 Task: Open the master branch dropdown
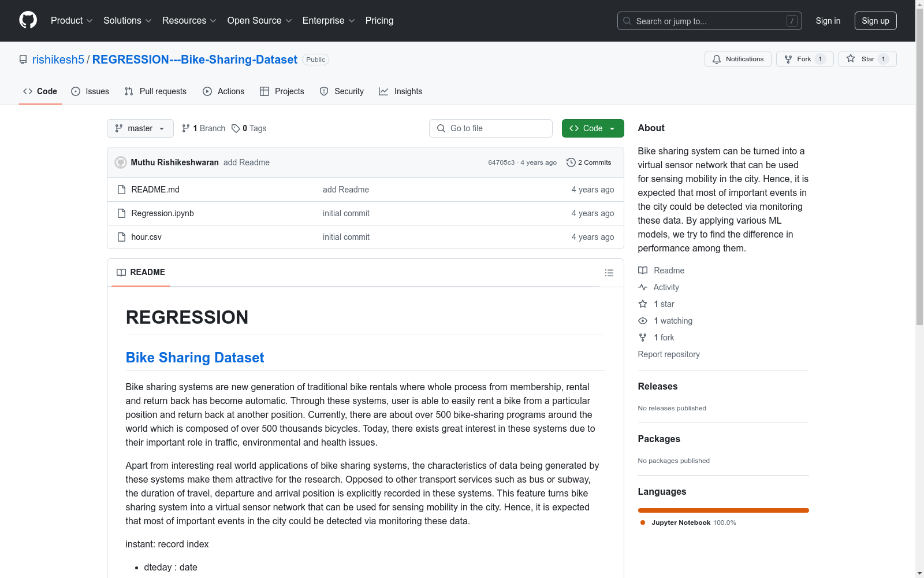(x=140, y=128)
